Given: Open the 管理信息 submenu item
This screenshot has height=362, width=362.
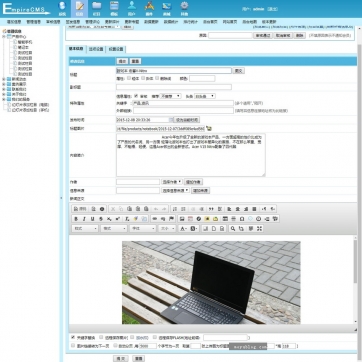Looking at the screenshot, I should [34, 22].
